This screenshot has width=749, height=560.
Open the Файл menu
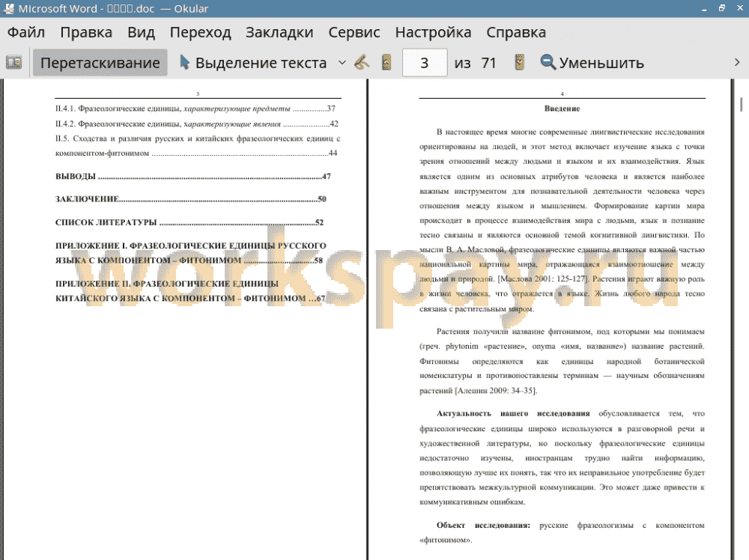point(26,32)
